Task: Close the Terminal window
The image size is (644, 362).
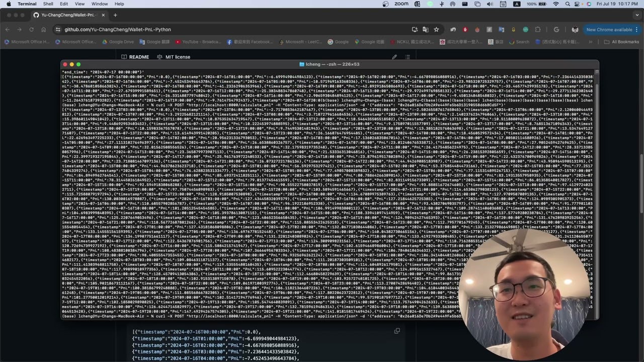Action: coord(65,64)
